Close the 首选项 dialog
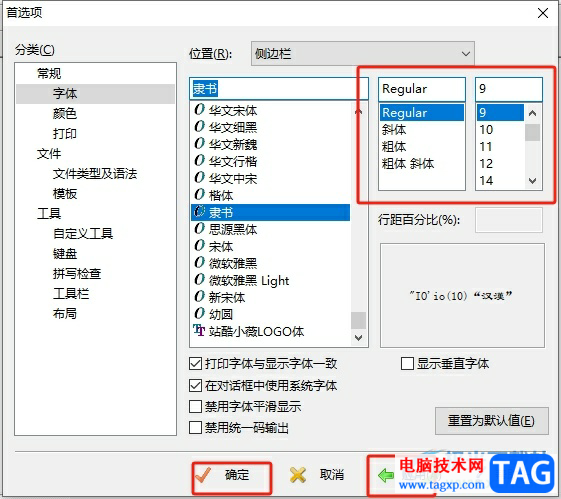Image resolution: width=561 pixels, height=499 pixels. coord(543,13)
